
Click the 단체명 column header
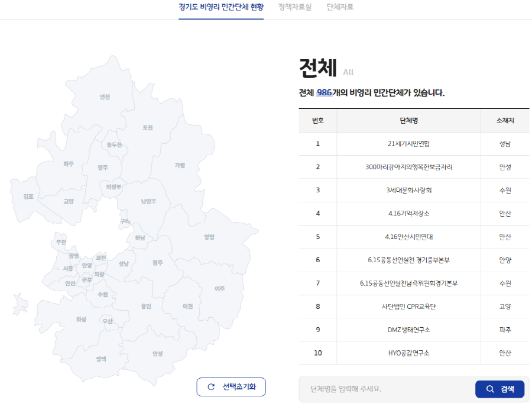tap(408, 120)
